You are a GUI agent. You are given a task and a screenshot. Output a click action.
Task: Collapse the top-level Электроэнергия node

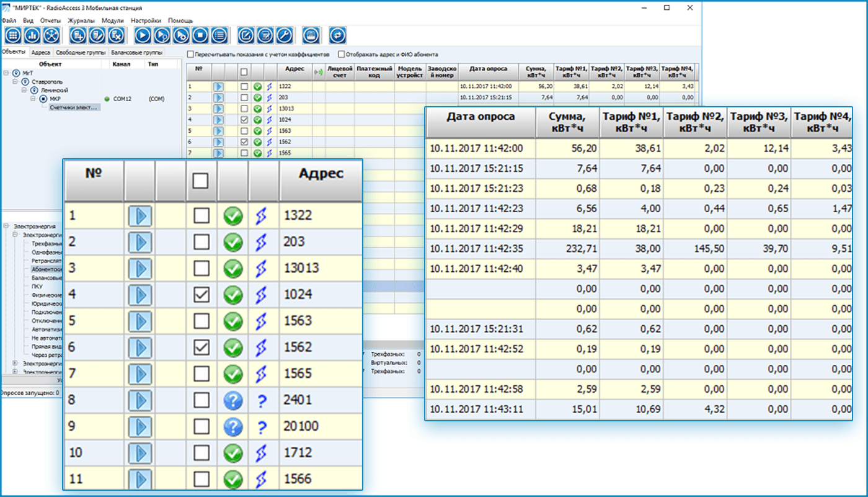(6, 226)
